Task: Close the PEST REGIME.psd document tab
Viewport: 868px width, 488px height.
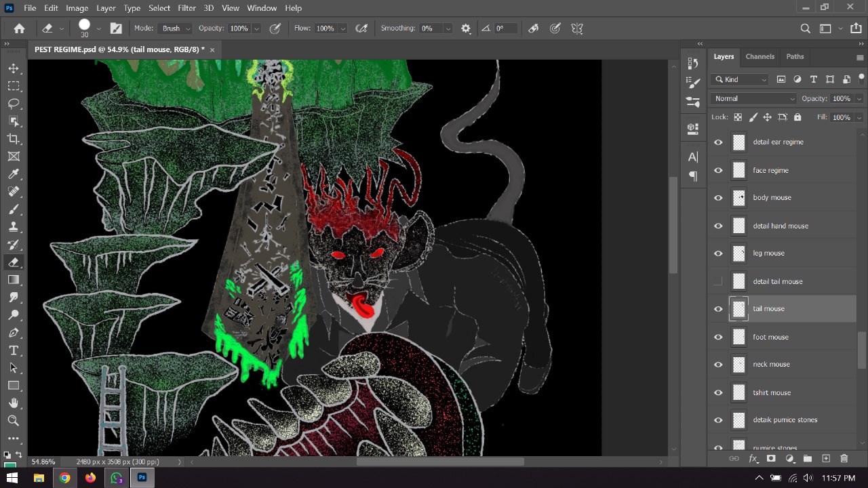Action: [x=212, y=49]
